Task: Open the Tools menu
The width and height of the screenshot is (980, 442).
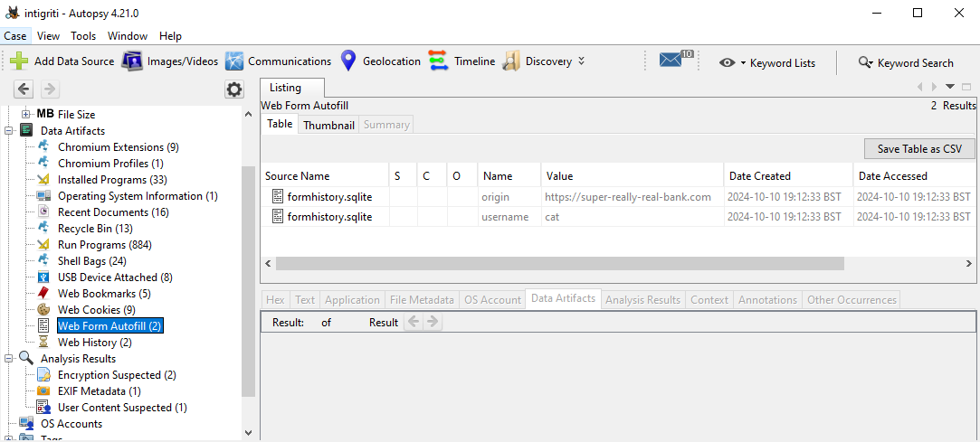Action: (x=83, y=36)
